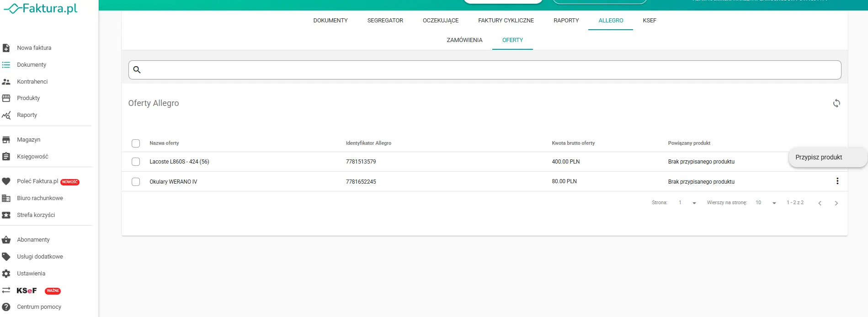Click the Allegro ID 7781652245 cell
868x317 pixels.
(x=361, y=182)
